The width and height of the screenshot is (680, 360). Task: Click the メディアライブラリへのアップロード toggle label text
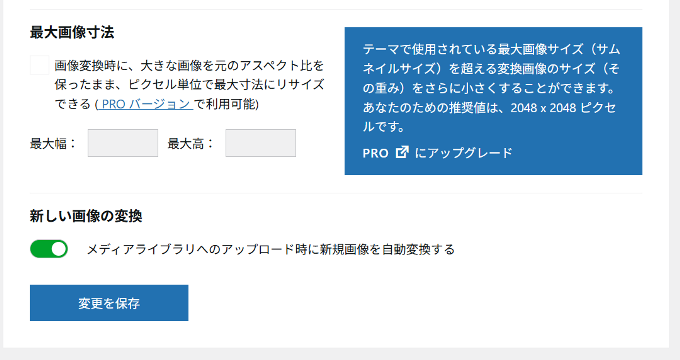pos(271,249)
